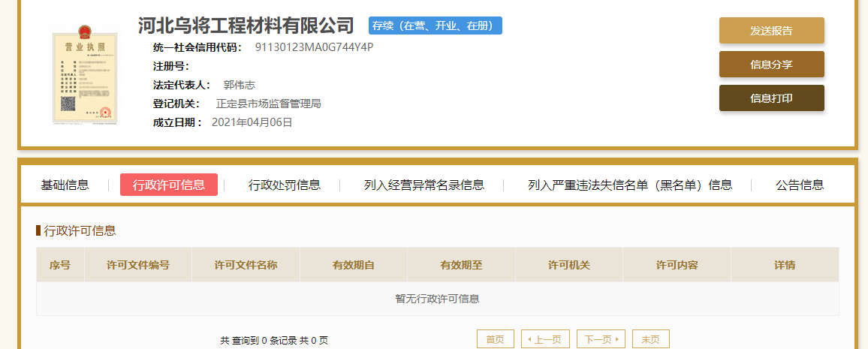Click the status badge 存续（在营、开业、在册）
Screen dimensions: 868x349
coord(435,26)
